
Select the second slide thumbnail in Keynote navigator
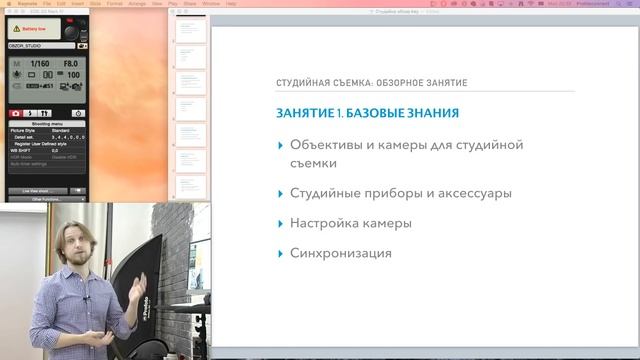[x=191, y=56]
